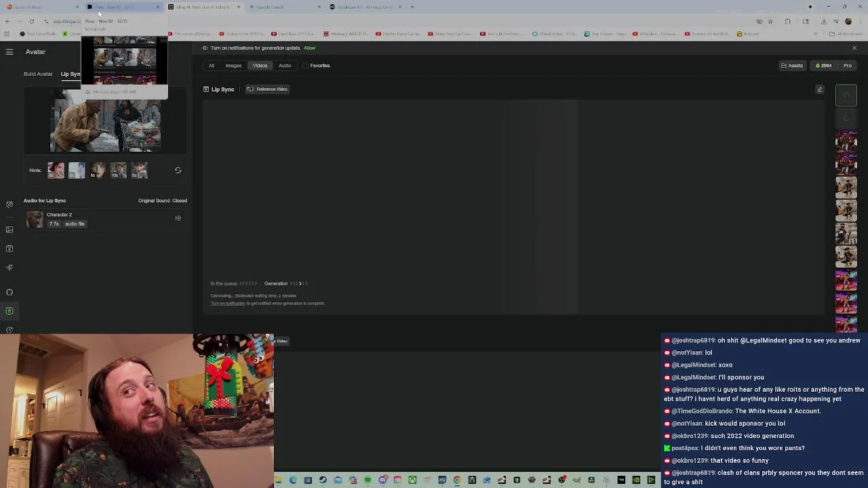868x488 pixels.
Task: Select the highlighted Avatar sidebar icon
Action: pyautogui.click(x=9, y=311)
